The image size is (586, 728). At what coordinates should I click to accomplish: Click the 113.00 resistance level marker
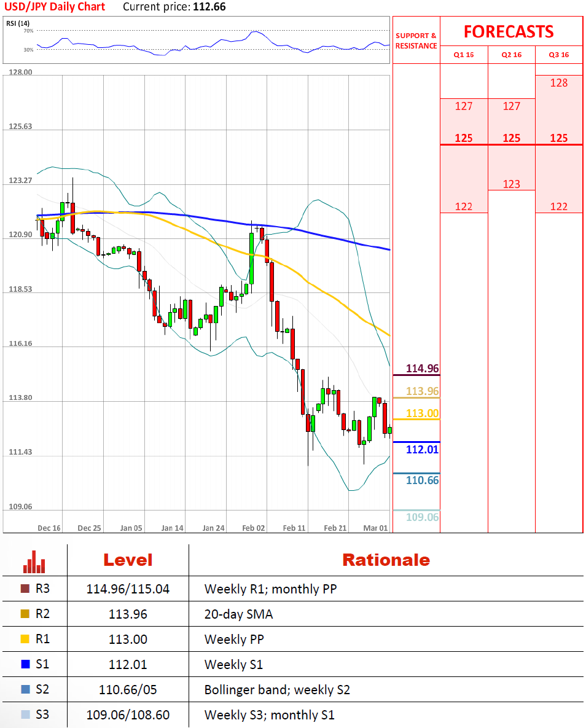coord(422,413)
